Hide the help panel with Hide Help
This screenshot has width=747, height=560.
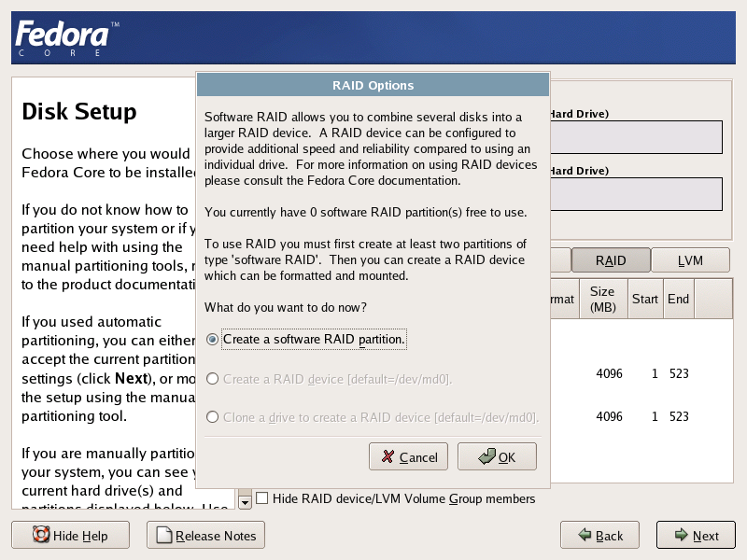pyautogui.click(x=71, y=535)
